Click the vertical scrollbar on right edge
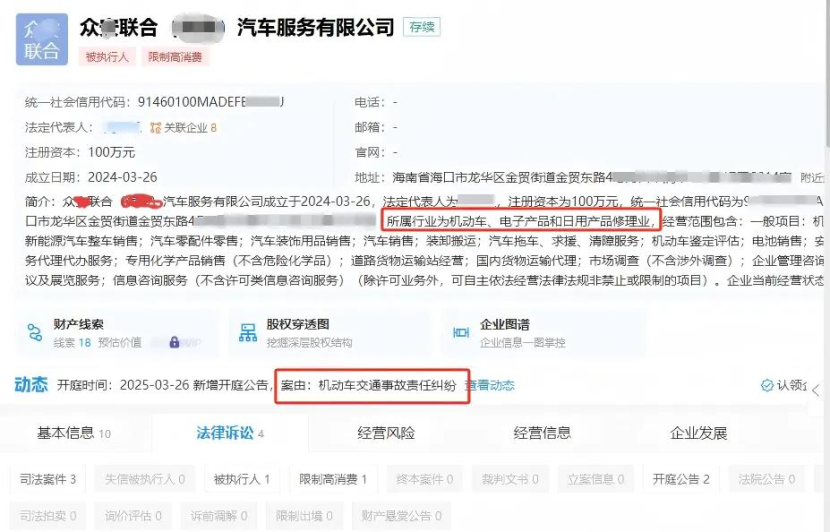830x532 pixels. tap(827, 74)
